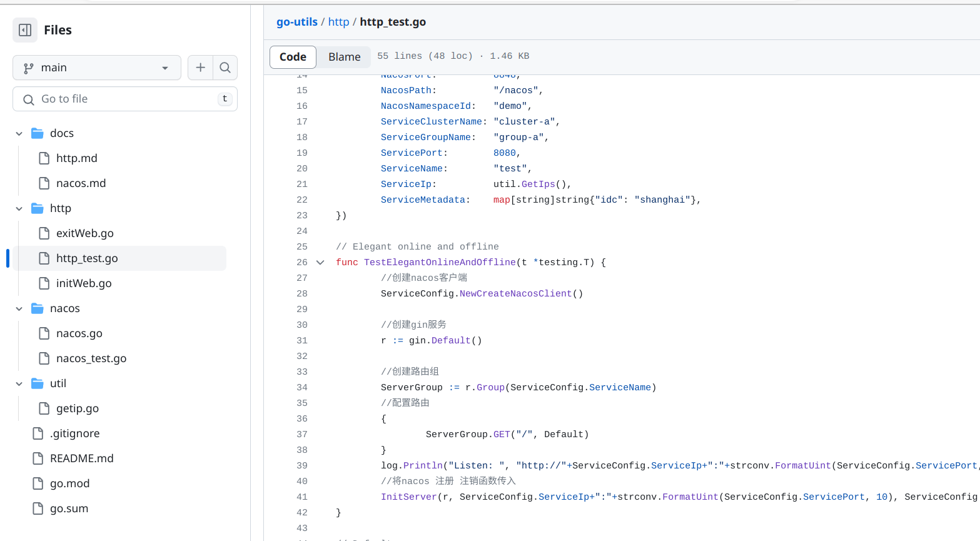Click Println on line 39
This screenshot has height=541, width=980.
423,466
